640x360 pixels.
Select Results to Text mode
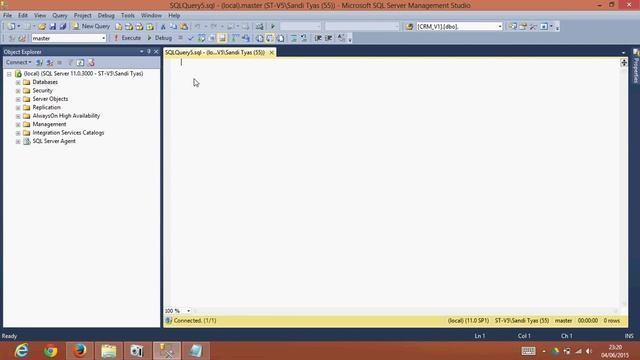point(259,38)
